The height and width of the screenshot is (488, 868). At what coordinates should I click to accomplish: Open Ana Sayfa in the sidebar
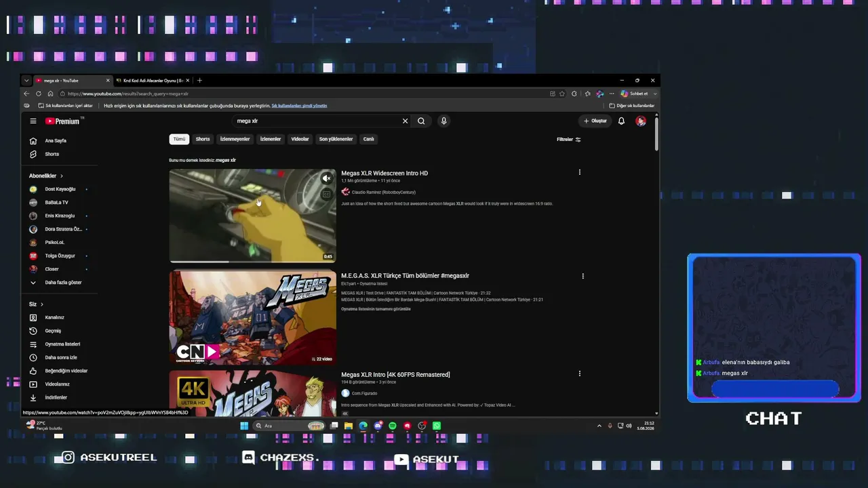click(56, 141)
